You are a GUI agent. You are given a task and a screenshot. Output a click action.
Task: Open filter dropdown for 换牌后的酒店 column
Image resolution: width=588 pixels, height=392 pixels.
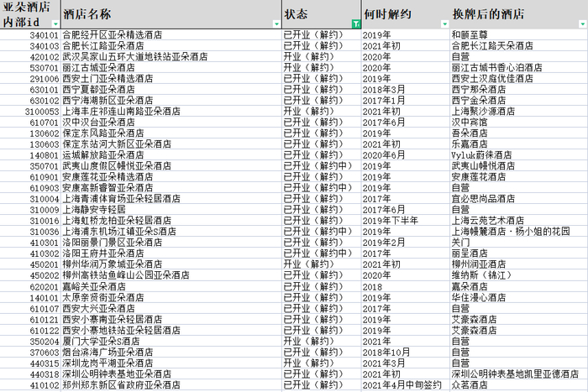click(583, 24)
